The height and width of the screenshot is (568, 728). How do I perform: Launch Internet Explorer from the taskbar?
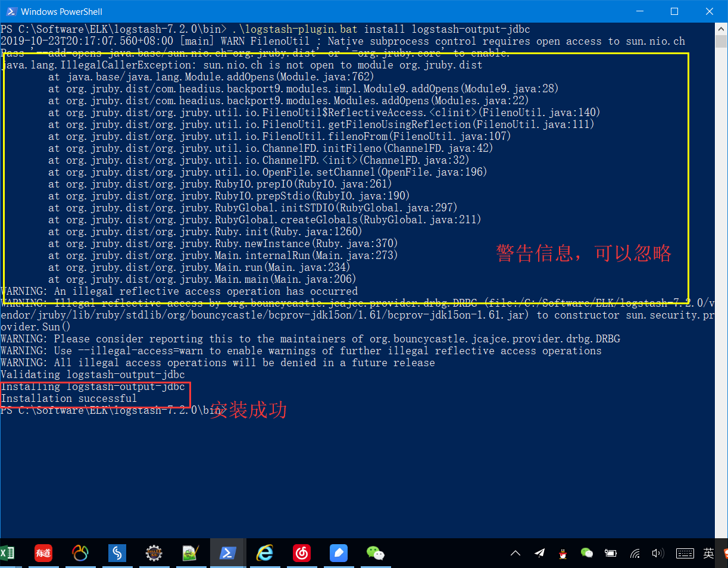[264, 553]
